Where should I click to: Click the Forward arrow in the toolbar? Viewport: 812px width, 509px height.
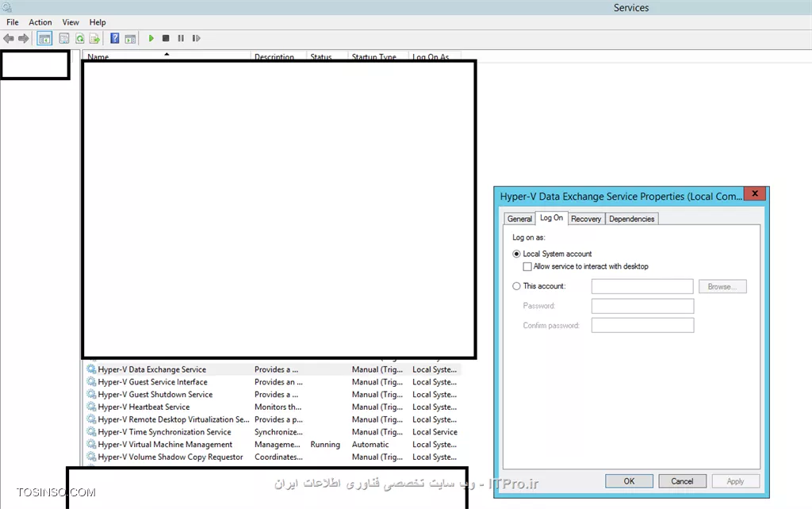click(23, 38)
